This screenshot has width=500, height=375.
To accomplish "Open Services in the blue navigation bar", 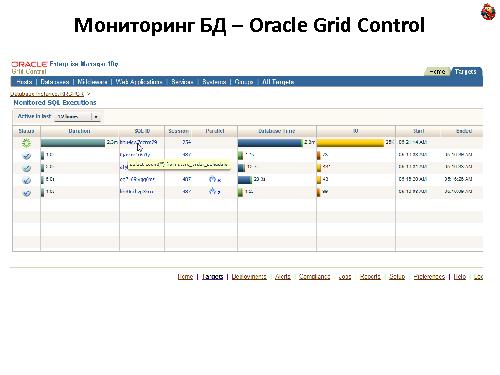I will pos(182,82).
